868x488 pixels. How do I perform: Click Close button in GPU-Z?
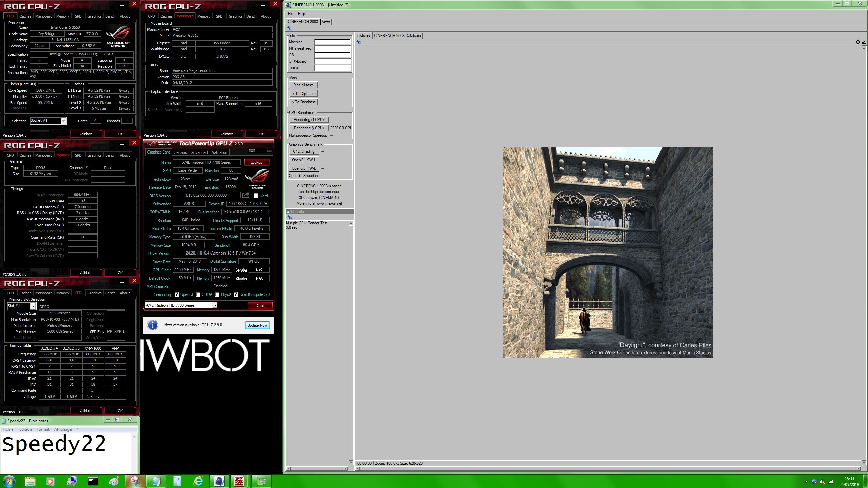pyautogui.click(x=260, y=306)
